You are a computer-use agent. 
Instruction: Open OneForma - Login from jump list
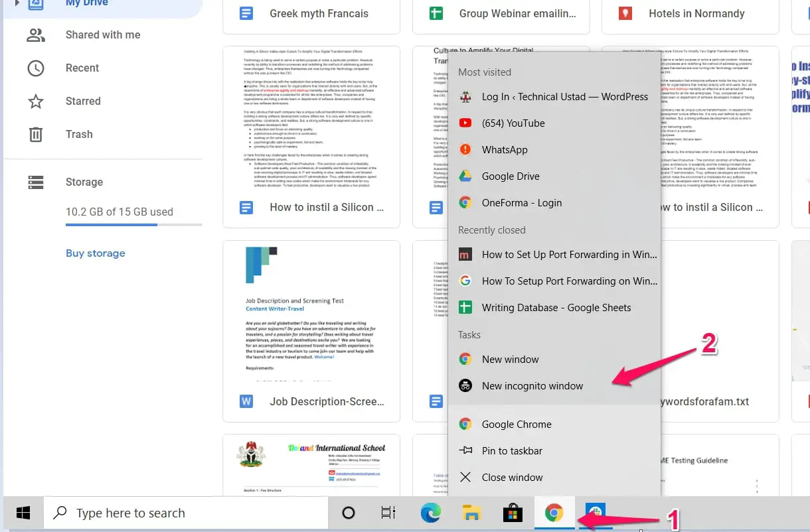[554, 203]
